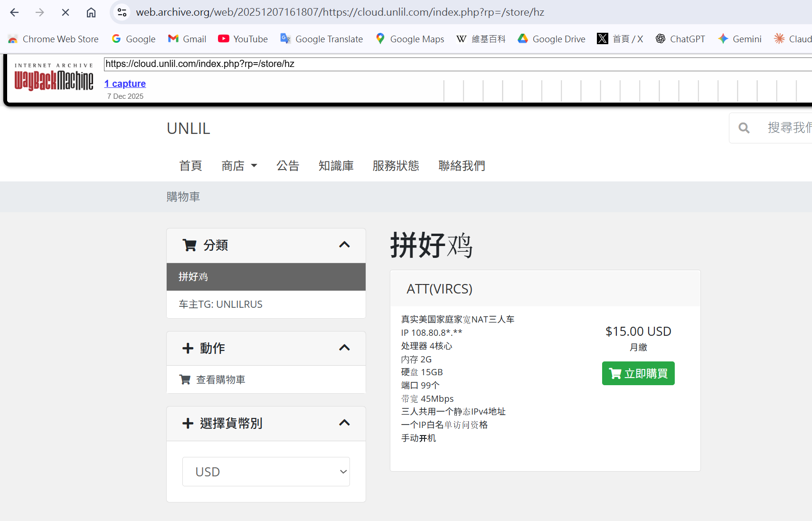Collapse the 動作 panel chevron
This screenshot has height=521, width=812.
[x=344, y=348]
